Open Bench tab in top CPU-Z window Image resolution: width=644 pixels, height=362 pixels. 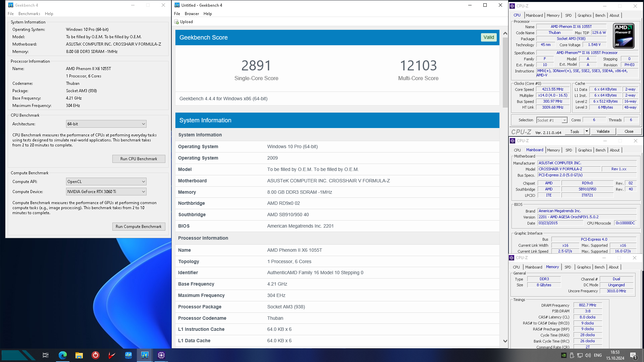tap(600, 15)
